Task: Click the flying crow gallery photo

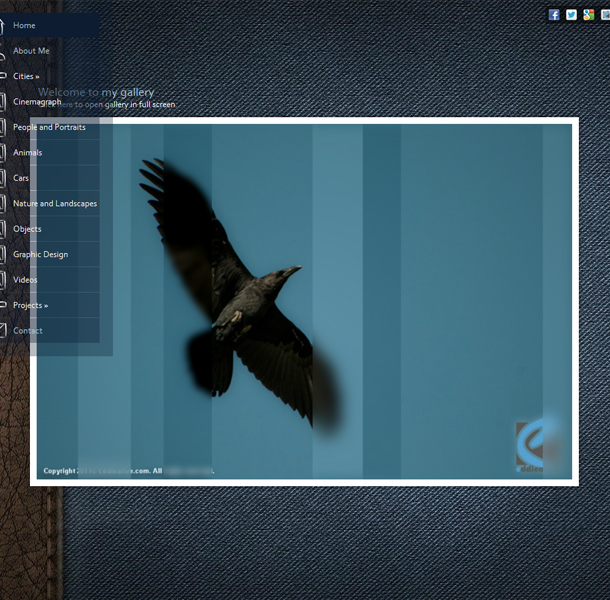Action: pyautogui.click(x=304, y=302)
